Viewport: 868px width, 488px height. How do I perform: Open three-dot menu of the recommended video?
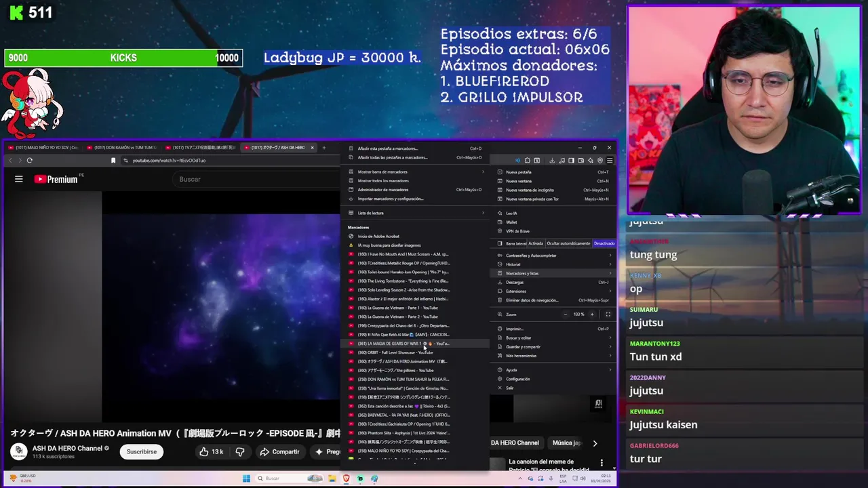pyautogui.click(x=601, y=463)
